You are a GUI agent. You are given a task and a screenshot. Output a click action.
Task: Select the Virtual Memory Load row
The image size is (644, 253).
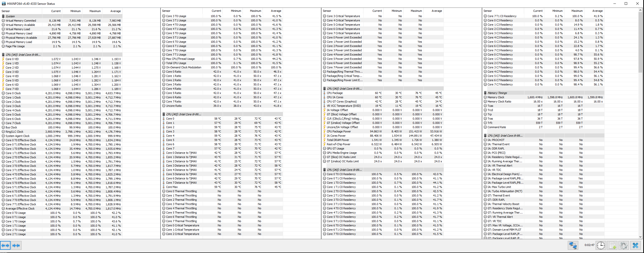tap(61, 29)
